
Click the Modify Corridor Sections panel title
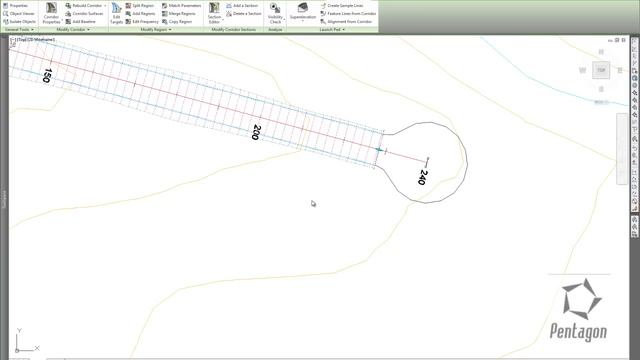[x=233, y=30]
